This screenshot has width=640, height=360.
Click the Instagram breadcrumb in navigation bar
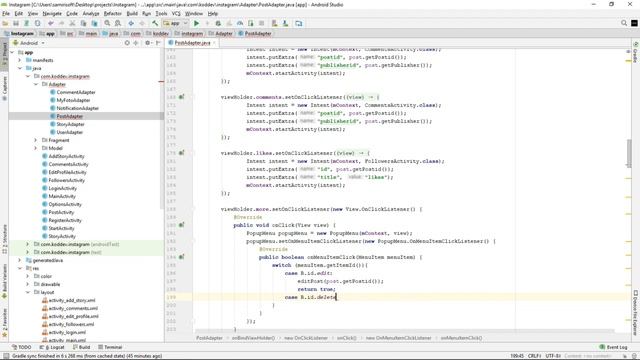point(19,33)
